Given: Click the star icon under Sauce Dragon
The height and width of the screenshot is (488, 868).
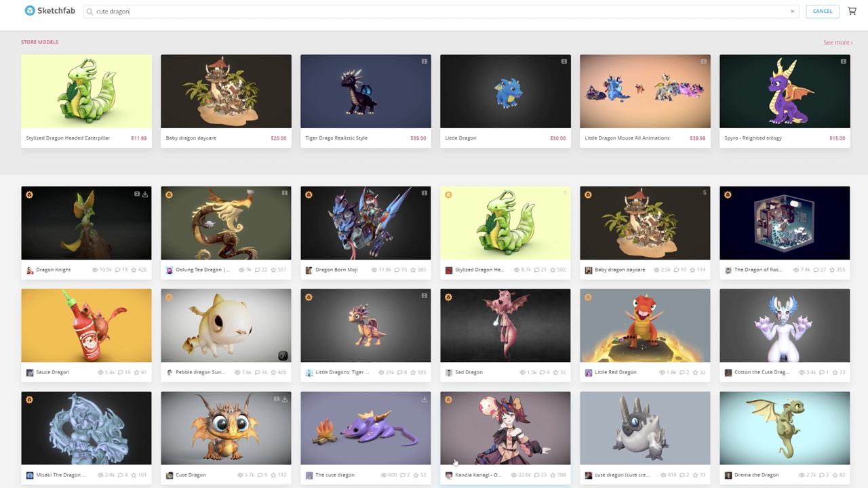Looking at the screenshot, I should point(136,373).
